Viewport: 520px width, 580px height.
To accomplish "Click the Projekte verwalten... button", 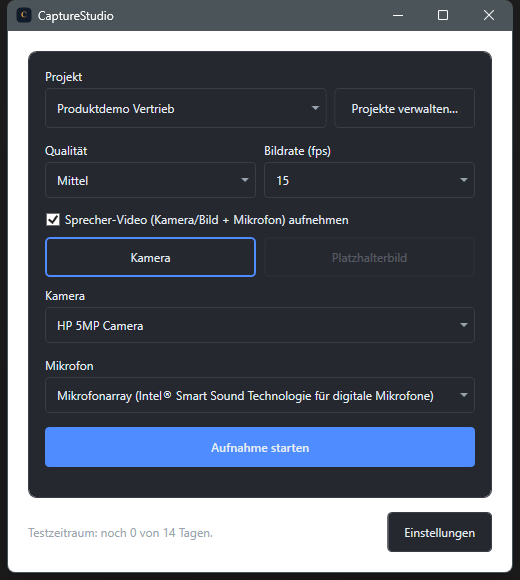I will point(405,108).
